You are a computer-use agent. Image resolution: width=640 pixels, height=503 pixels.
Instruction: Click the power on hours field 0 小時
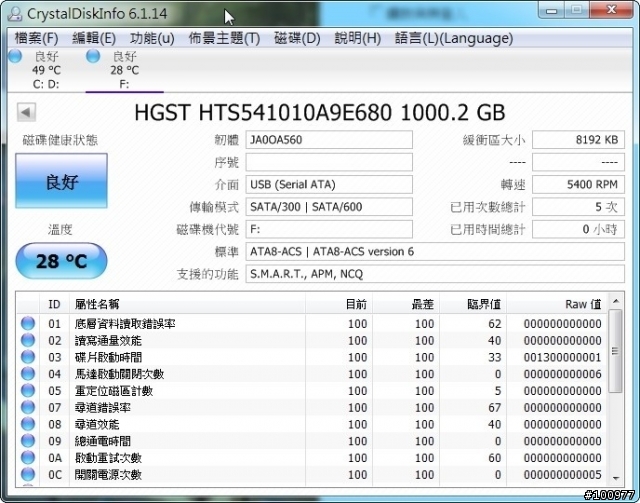click(578, 229)
